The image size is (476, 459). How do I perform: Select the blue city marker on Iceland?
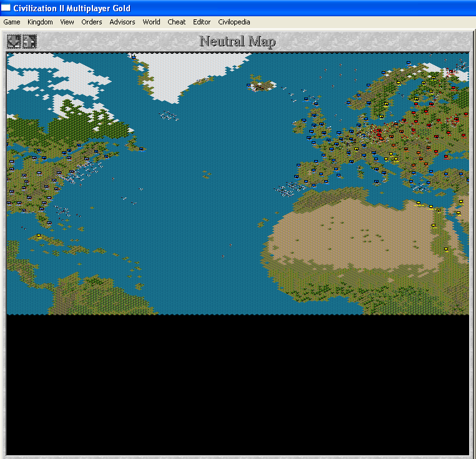(x=249, y=84)
